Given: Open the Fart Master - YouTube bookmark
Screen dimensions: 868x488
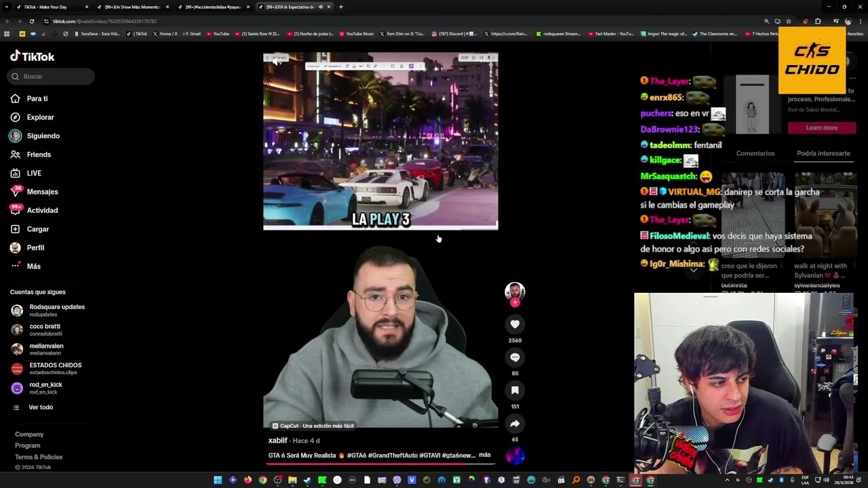Looking at the screenshot, I should [x=611, y=33].
